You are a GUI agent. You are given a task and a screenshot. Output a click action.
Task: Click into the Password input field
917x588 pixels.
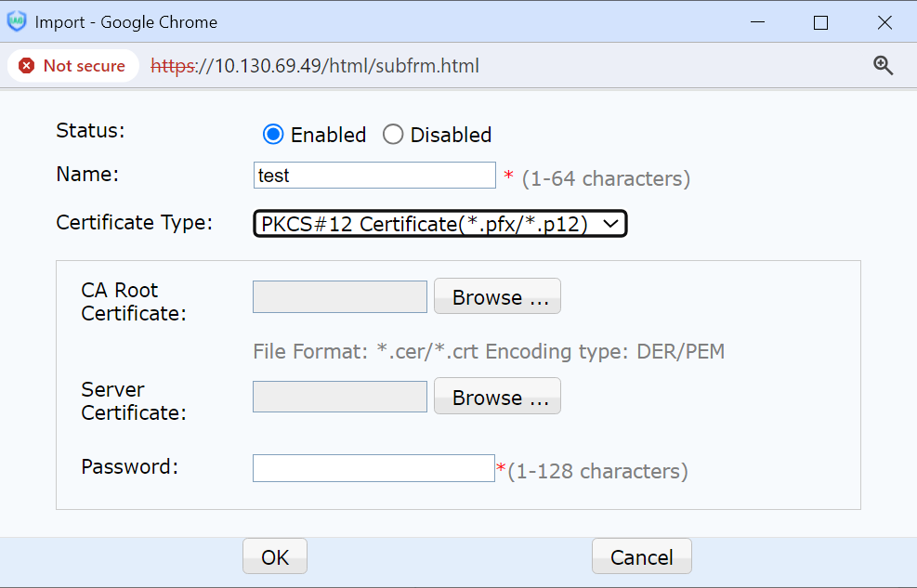pos(373,468)
